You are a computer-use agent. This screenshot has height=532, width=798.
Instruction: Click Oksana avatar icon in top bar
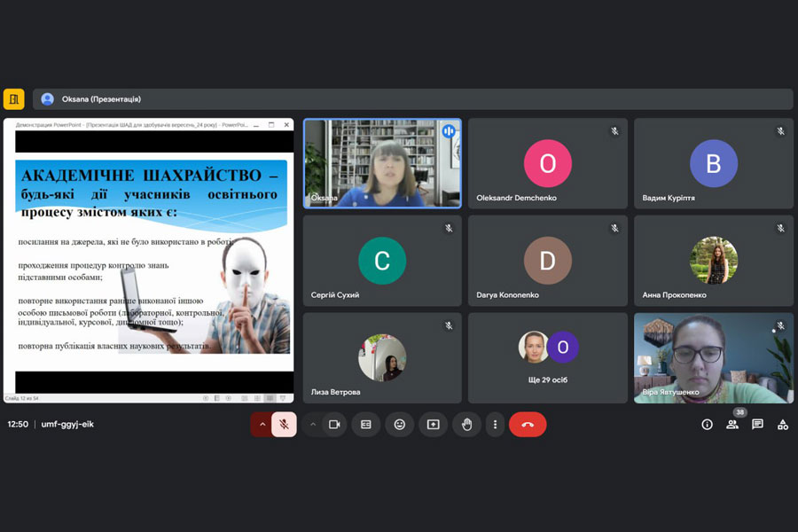(47, 98)
